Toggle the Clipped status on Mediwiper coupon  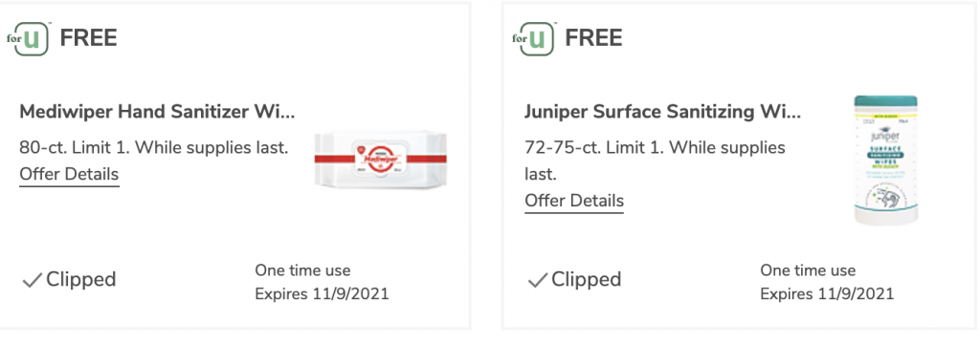tap(69, 279)
